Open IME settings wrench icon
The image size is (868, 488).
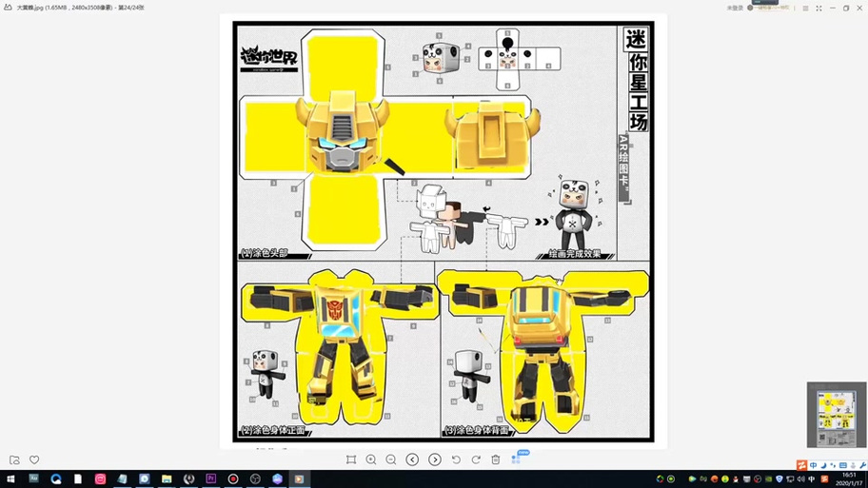(862, 465)
